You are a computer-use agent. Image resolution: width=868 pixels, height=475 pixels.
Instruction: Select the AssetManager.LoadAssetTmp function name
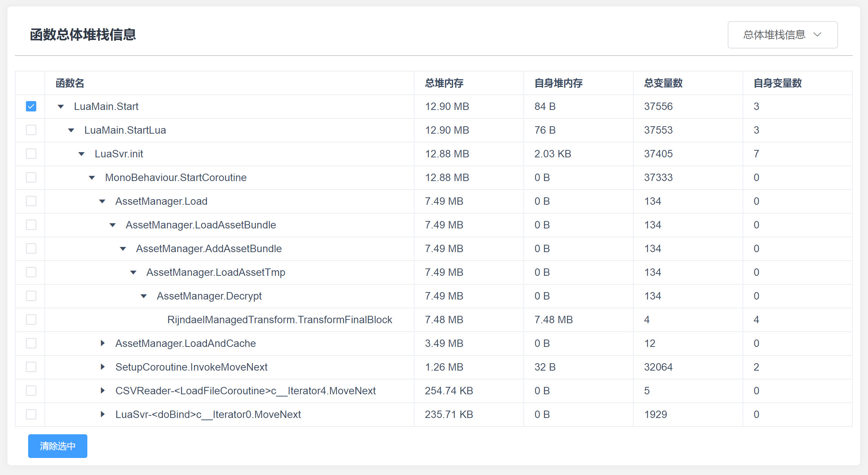(215, 272)
